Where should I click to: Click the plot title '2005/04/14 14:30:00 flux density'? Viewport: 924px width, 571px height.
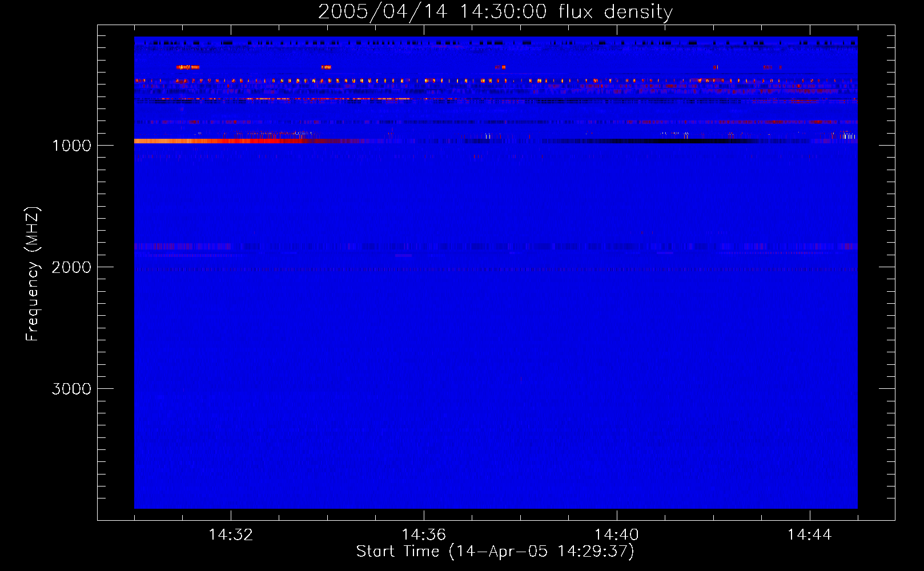(495, 12)
